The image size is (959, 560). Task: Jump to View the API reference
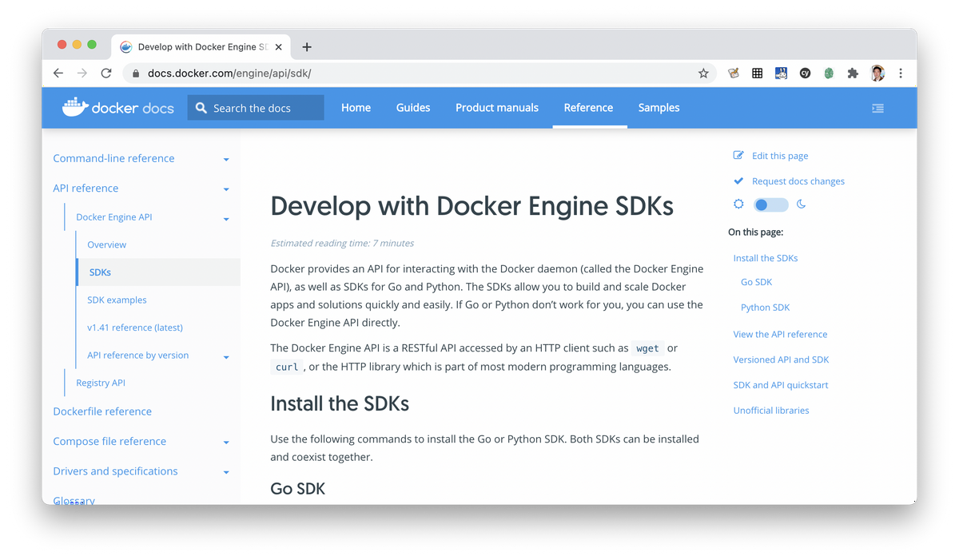click(x=780, y=334)
